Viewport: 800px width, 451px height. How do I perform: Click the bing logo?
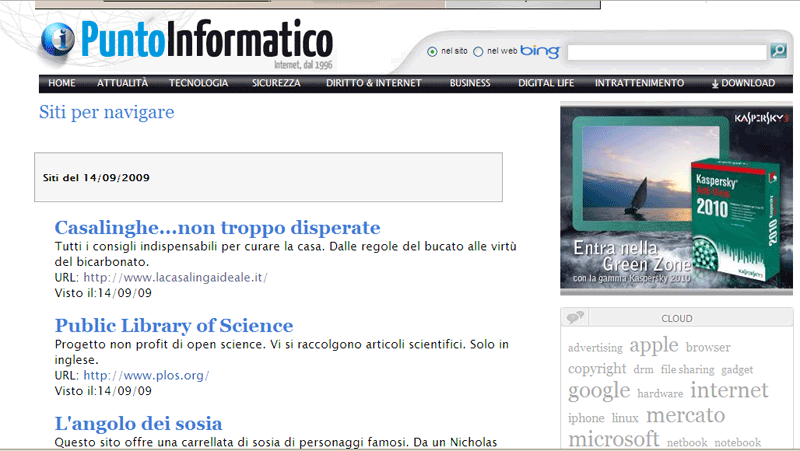(x=540, y=51)
